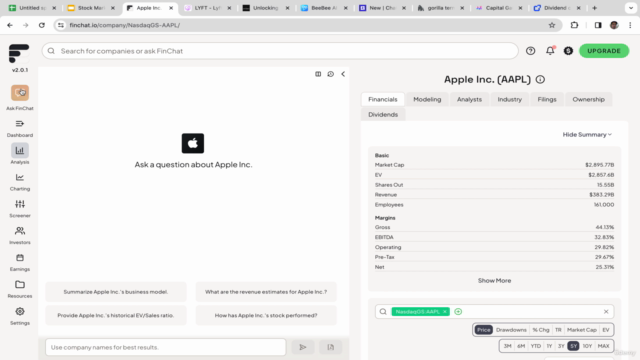Select the TR chart mode
Viewport: 640px width, 360px height.
coord(558,330)
